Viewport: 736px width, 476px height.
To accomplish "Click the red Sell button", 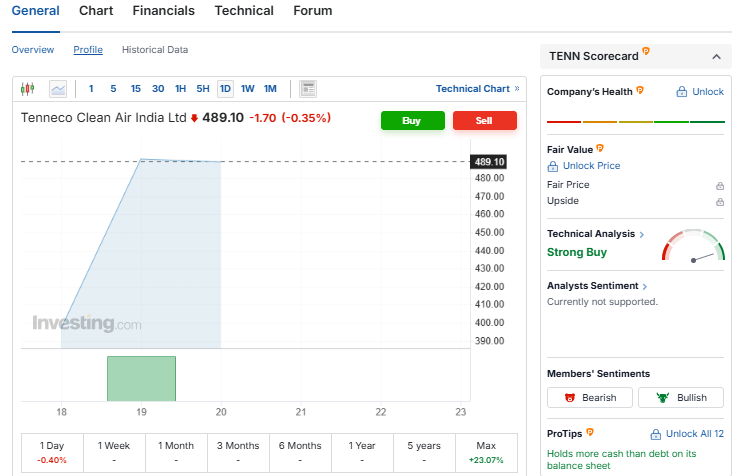I will click(485, 121).
